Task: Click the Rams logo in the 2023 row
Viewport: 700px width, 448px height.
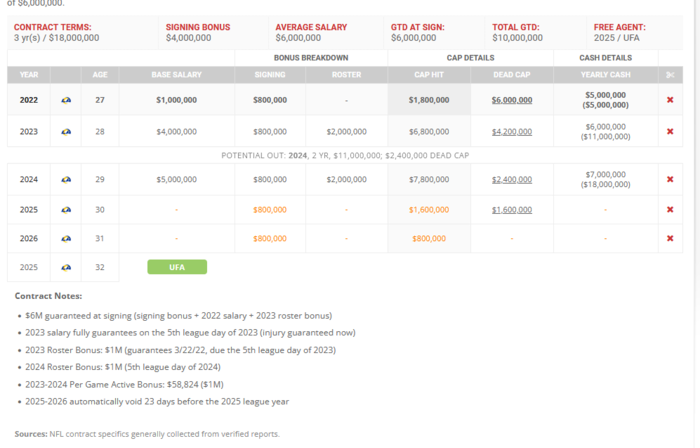Action: click(66, 131)
